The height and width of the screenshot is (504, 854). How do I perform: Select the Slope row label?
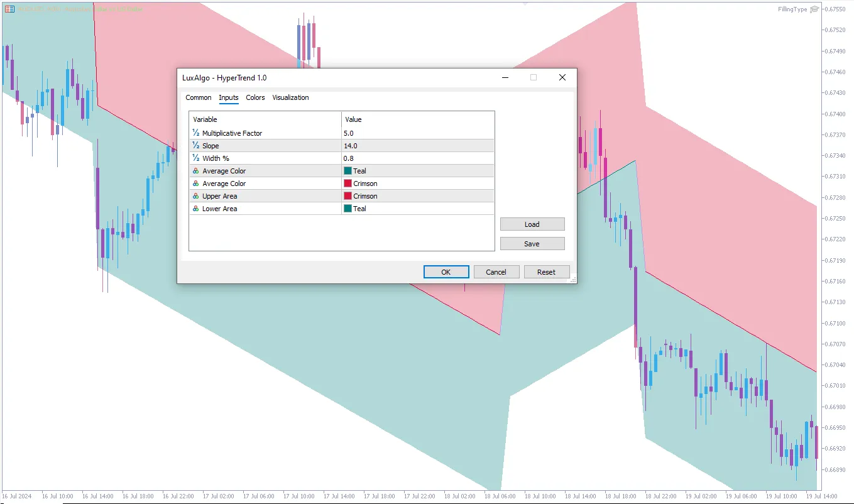[211, 146]
